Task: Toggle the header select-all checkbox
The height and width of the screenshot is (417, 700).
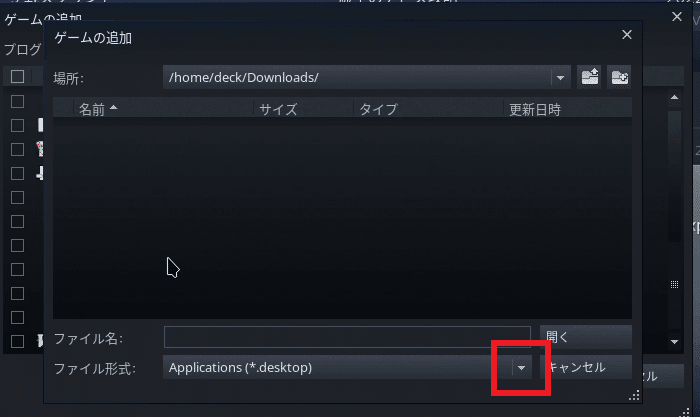Action: tap(17, 76)
